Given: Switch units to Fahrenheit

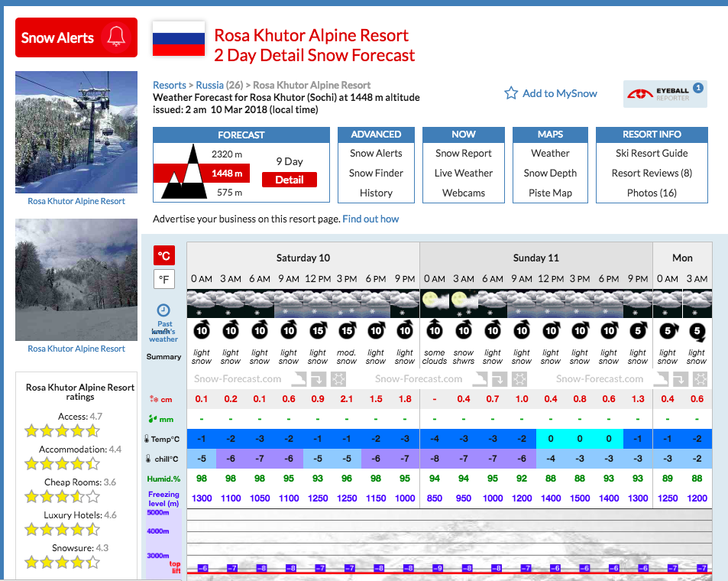Looking at the screenshot, I should coord(164,279).
